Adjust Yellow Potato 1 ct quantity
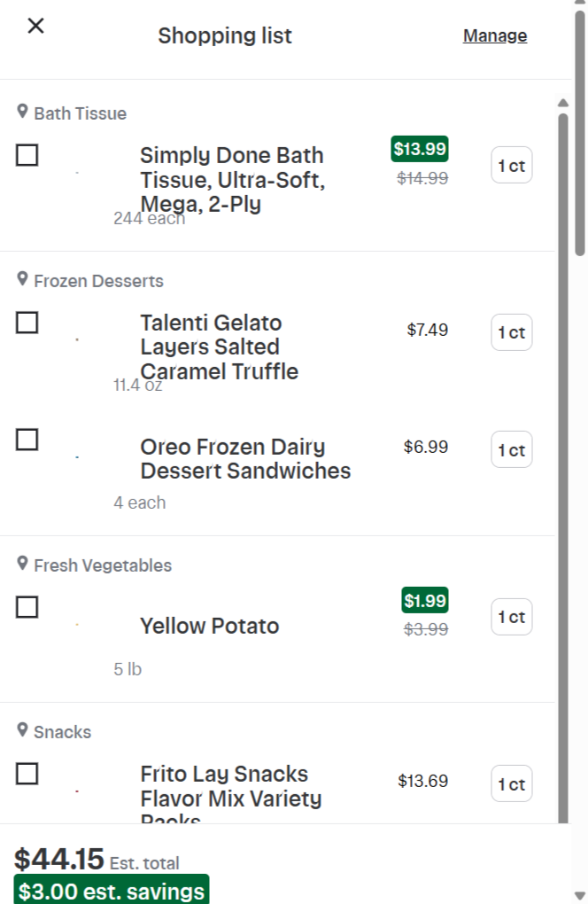Viewport: 588px width, 904px height. (x=512, y=617)
